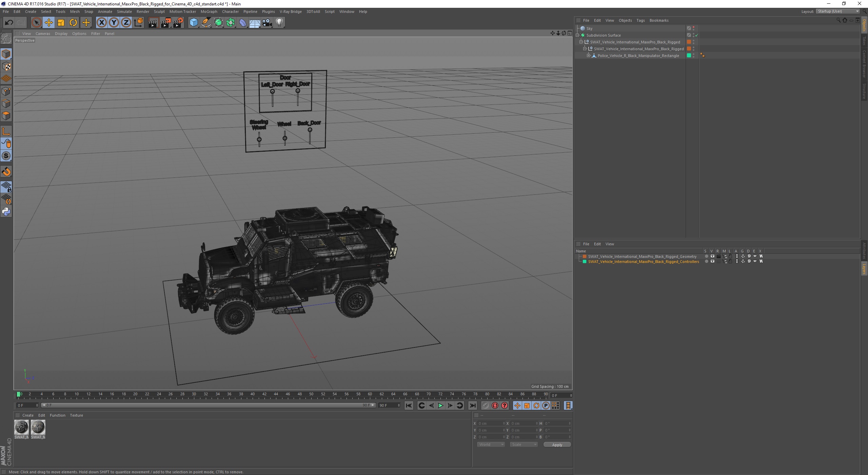This screenshot has height=475, width=868.
Task: Activate the Move tool
Action: tap(49, 23)
